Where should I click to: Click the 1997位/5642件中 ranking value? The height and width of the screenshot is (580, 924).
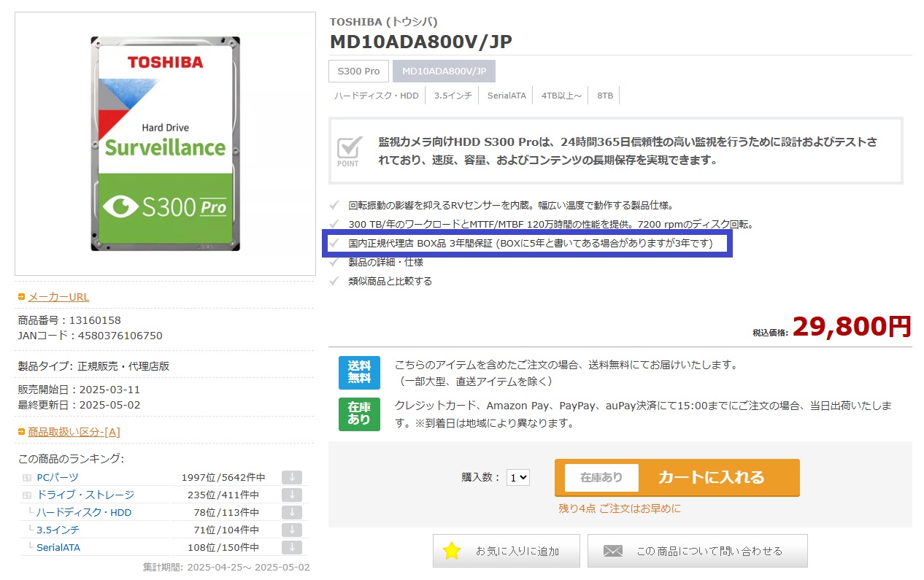pyautogui.click(x=223, y=477)
